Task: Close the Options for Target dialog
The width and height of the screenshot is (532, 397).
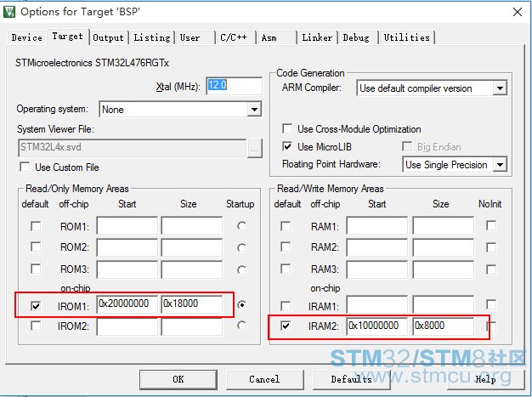Action: click(x=518, y=12)
